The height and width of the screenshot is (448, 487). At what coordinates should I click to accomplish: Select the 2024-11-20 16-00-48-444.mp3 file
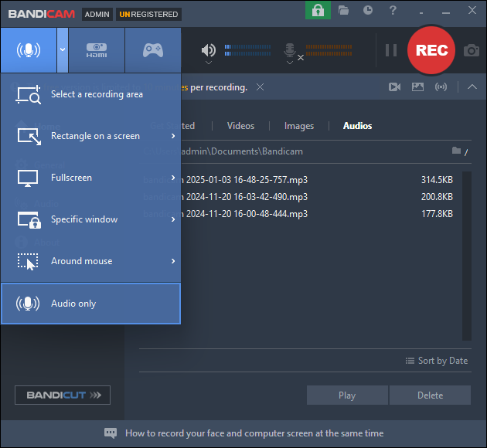tap(245, 214)
